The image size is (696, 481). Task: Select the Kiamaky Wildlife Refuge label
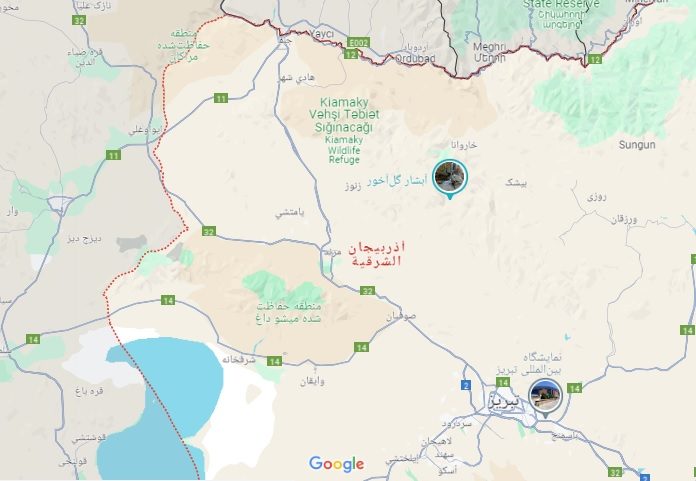pyautogui.click(x=344, y=131)
